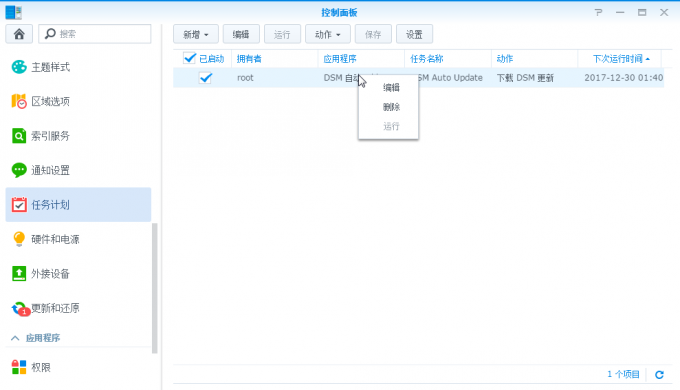The width and height of the screenshot is (680, 390).
Task: Select the root owner cell
Action: coord(245,78)
